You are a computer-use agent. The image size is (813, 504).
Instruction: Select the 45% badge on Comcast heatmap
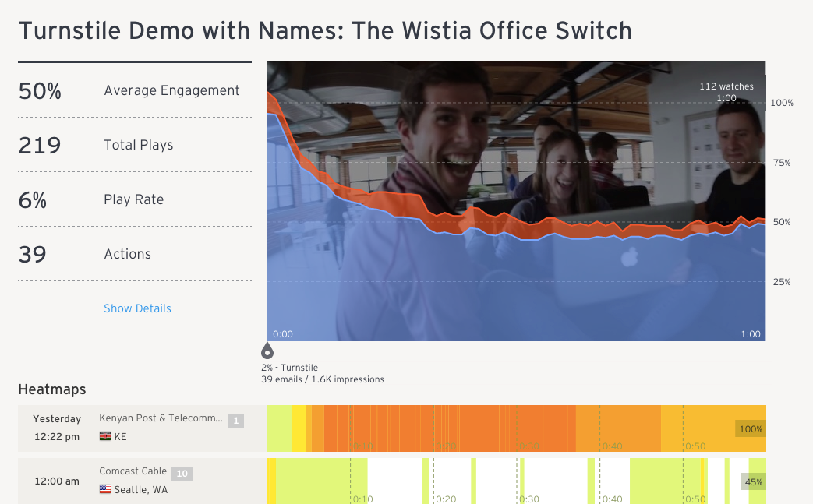click(x=754, y=481)
